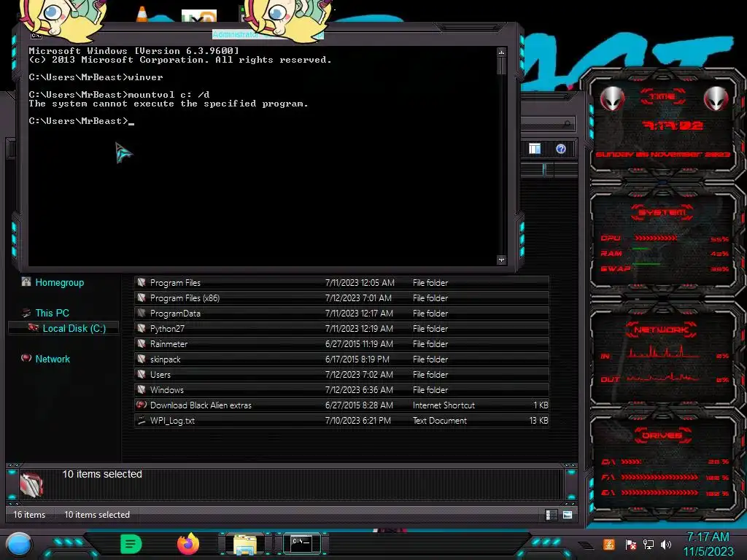Select the ProgramData folder
This screenshot has height=560, width=747.
(x=341, y=314)
